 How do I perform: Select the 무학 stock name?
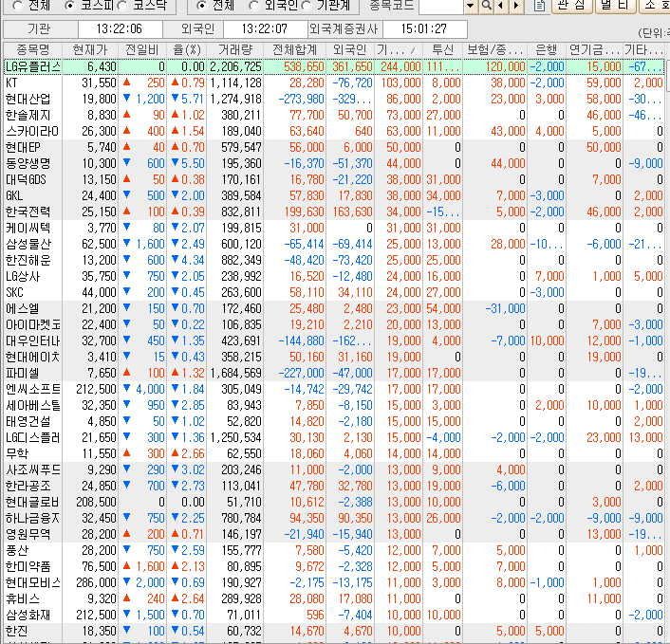[17, 454]
